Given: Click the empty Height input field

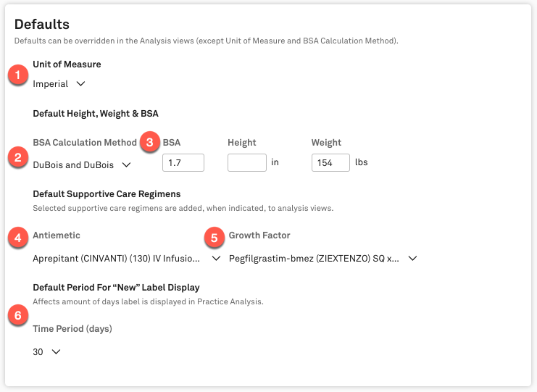Looking at the screenshot, I should pyautogui.click(x=246, y=162).
